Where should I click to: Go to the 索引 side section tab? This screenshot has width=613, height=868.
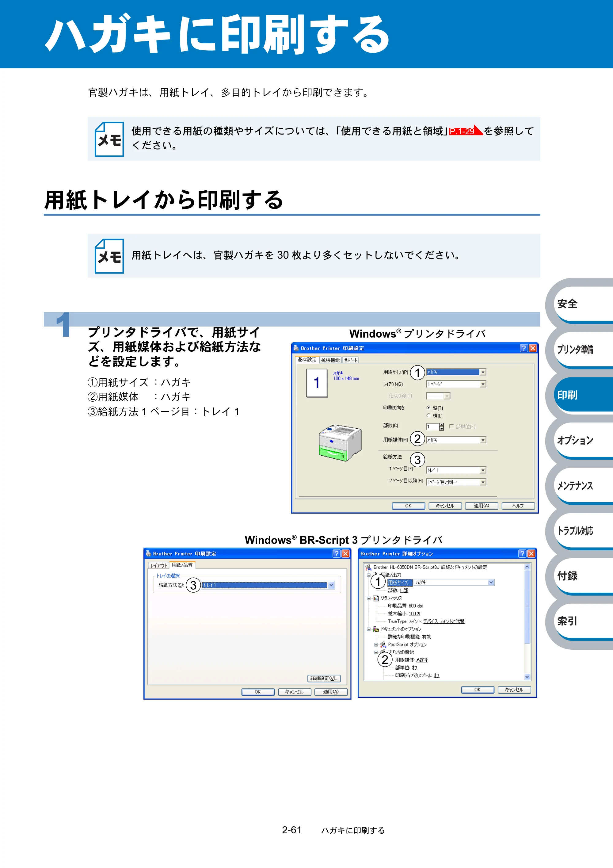[580, 621]
